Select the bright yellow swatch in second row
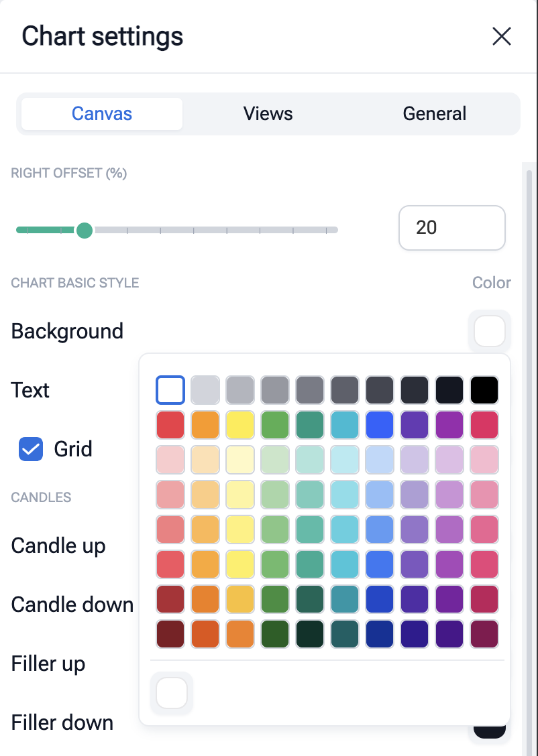Screen dimensions: 538x756 240,424
